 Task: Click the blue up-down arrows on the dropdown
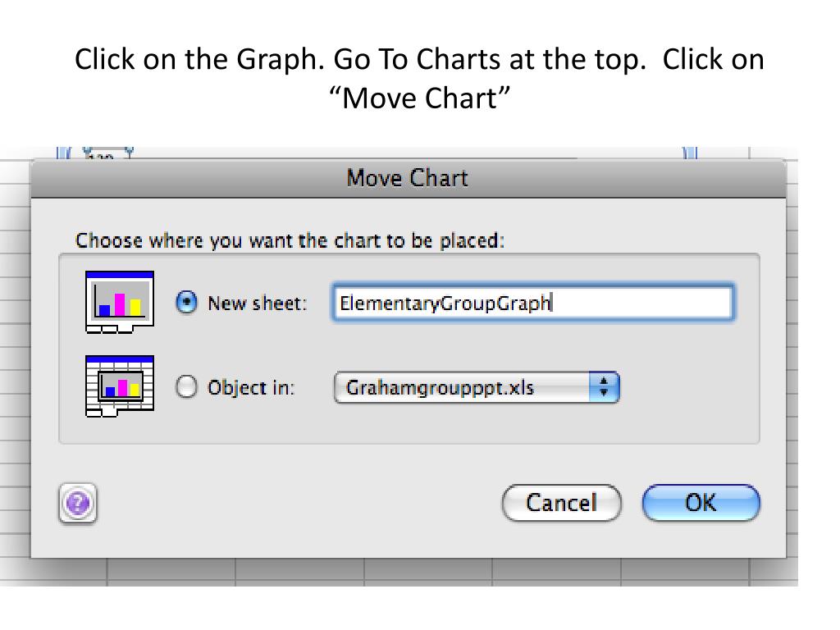605,387
